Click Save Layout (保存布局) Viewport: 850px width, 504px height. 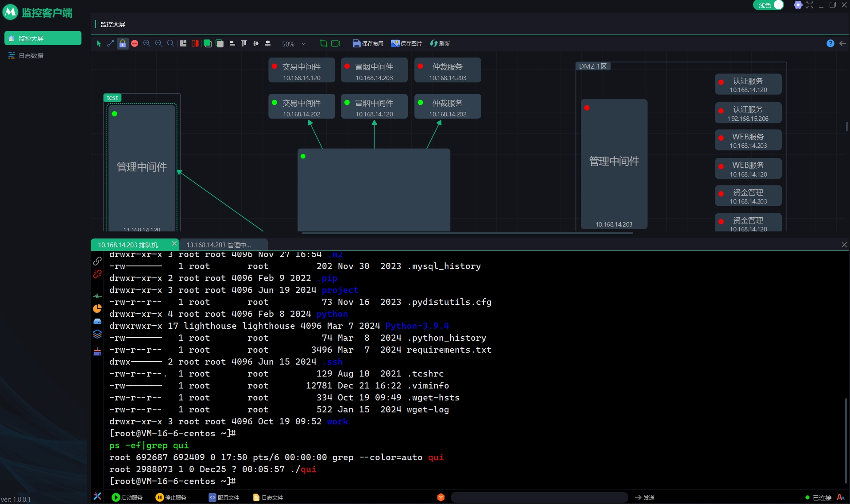pos(368,43)
